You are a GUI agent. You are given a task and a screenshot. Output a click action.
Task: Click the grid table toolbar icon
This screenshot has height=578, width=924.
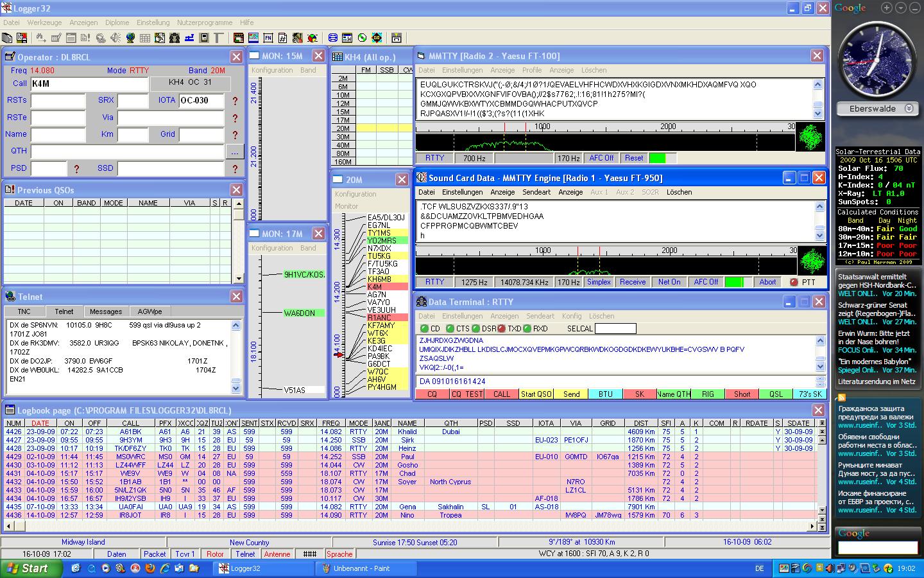(144, 38)
